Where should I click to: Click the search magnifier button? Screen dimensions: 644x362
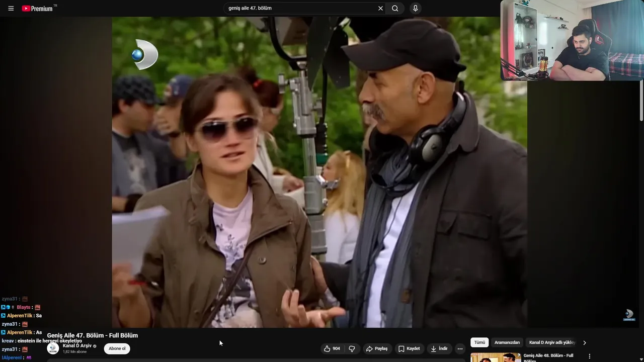395,8
